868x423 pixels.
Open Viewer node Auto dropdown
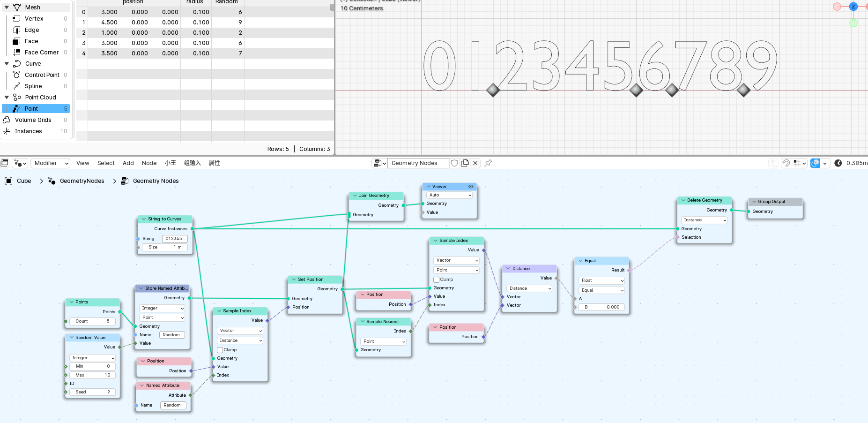449,195
